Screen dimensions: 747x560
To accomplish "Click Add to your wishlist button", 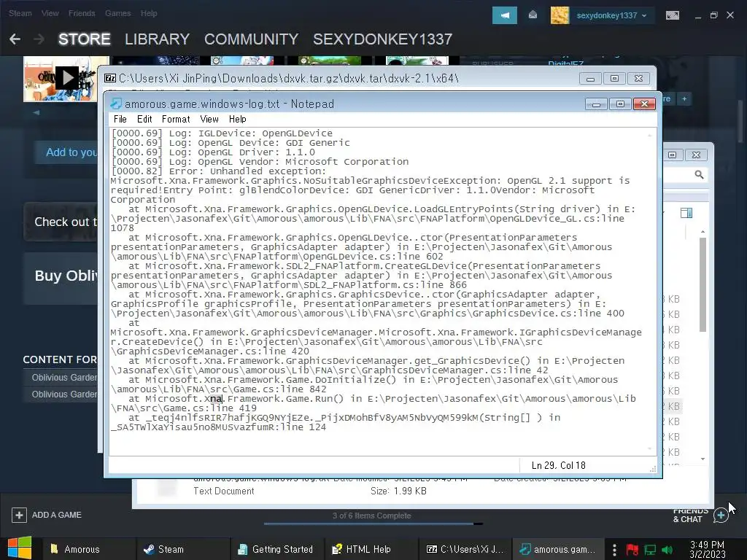I will (66, 152).
